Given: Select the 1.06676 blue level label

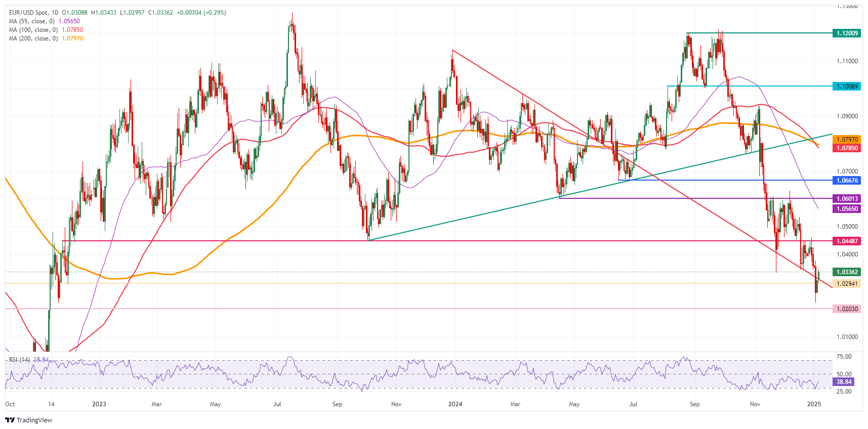Looking at the screenshot, I should click(847, 181).
